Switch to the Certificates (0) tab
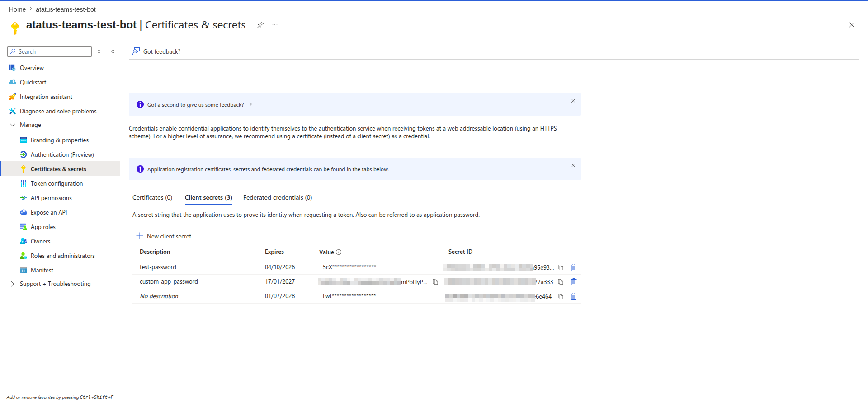 152,197
